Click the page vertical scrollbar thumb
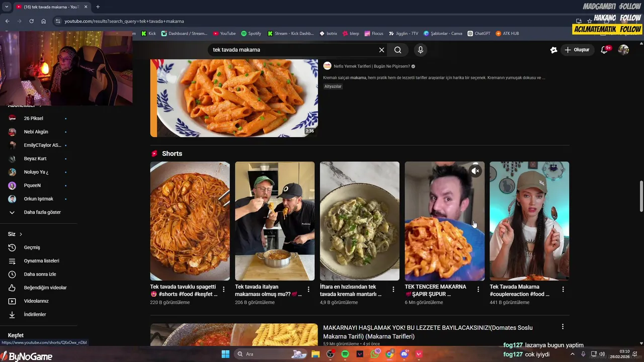The image size is (644, 362). pyautogui.click(x=641, y=197)
